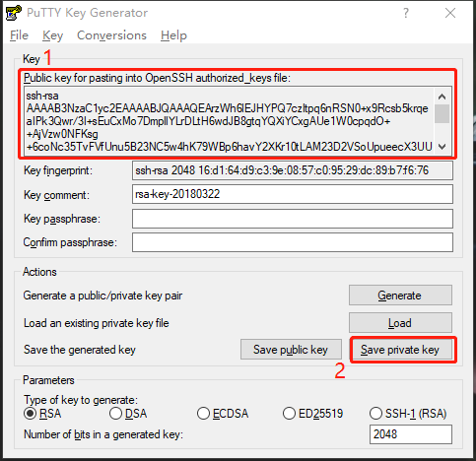Click Load to open an existing key

(400, 323)
